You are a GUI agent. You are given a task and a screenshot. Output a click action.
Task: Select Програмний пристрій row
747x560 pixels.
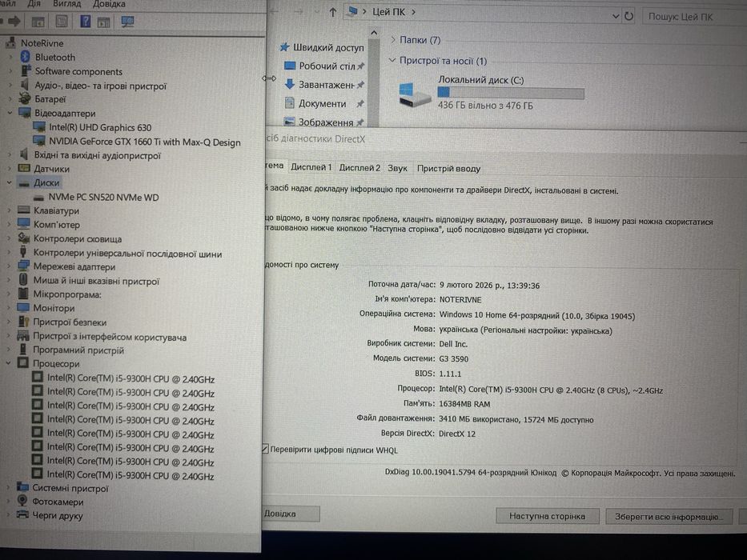point(78,350)
